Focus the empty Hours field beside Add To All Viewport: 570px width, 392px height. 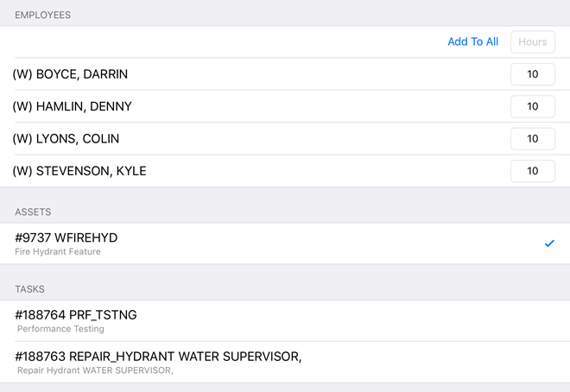(x=532, y=41)
